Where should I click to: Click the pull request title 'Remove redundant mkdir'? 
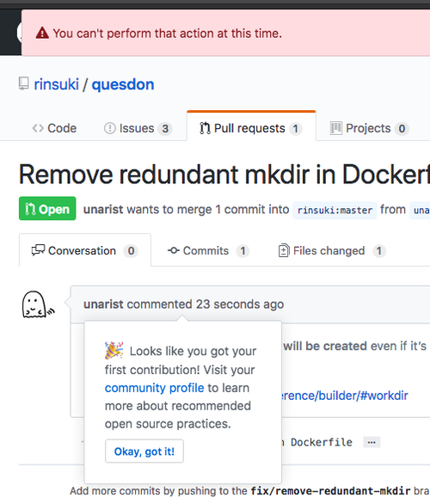click(x=224, y=175)
